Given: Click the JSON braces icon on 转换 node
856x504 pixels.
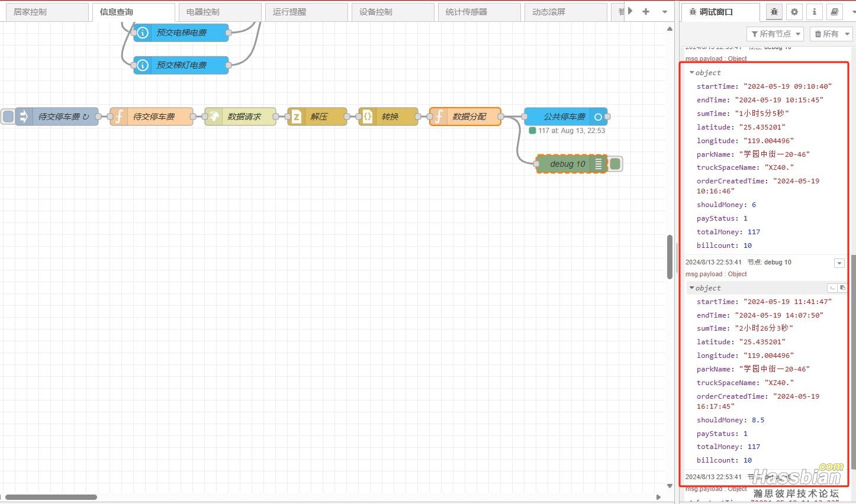Looking at the screenshot, I should click(x=367, y=117).
